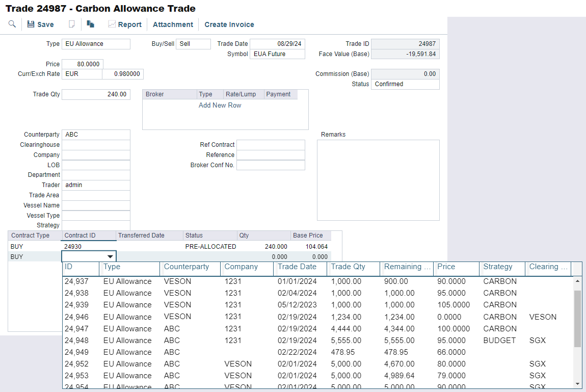Select contract row 24,946 with zero price

pyautogui.click(x=204, y=317)
